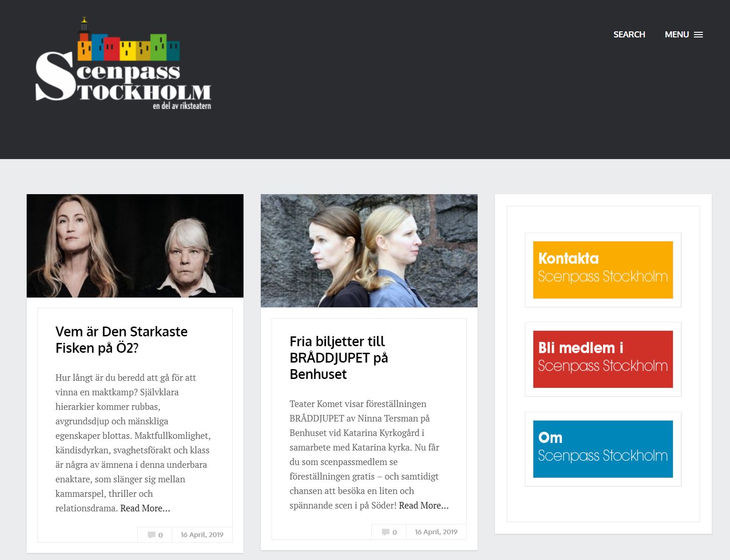The width and height of the screenshot is (730, 560).
Task: Open the Vem är Den Starkaste Fisken article title
Action: pos(121,340)
